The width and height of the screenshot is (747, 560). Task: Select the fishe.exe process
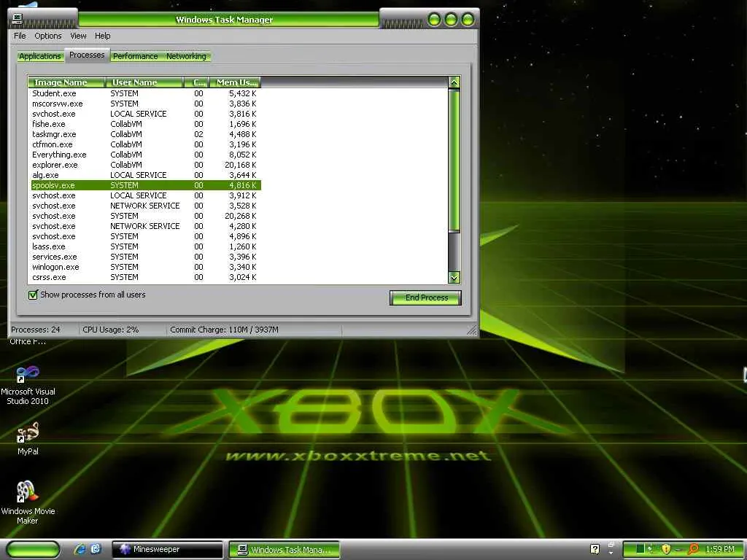coord(146,124)
